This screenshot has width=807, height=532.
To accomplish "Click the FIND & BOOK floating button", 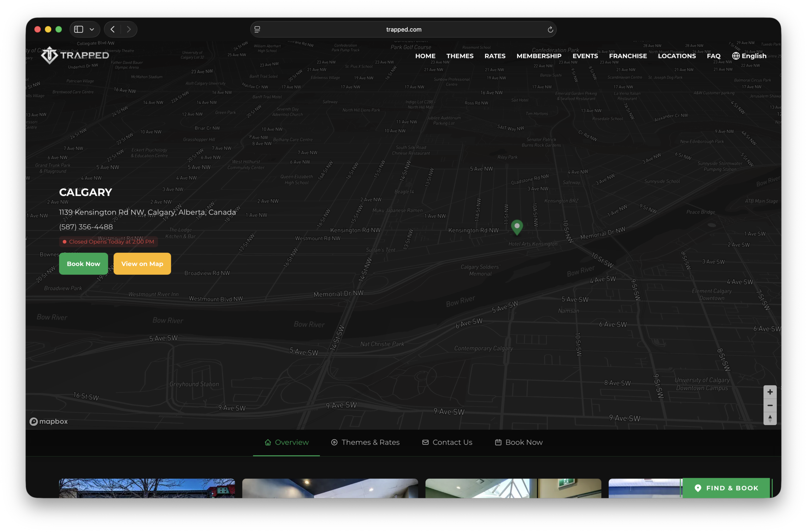I will (726, 488).
